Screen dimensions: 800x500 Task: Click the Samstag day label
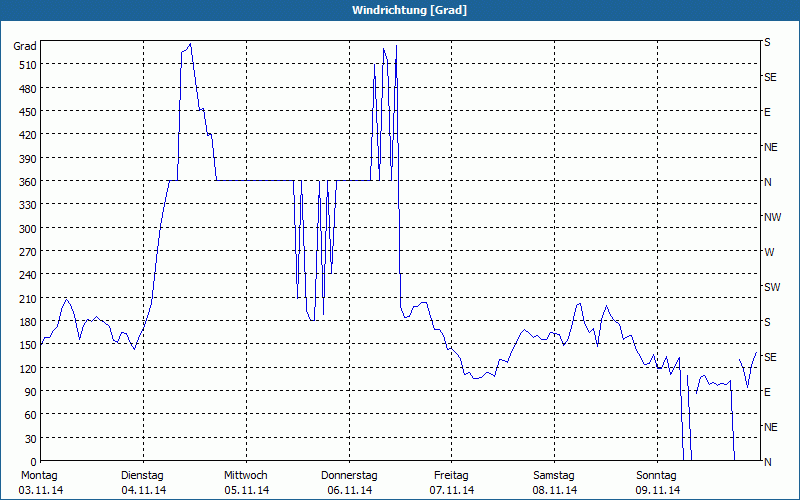[x=554, y=476]
